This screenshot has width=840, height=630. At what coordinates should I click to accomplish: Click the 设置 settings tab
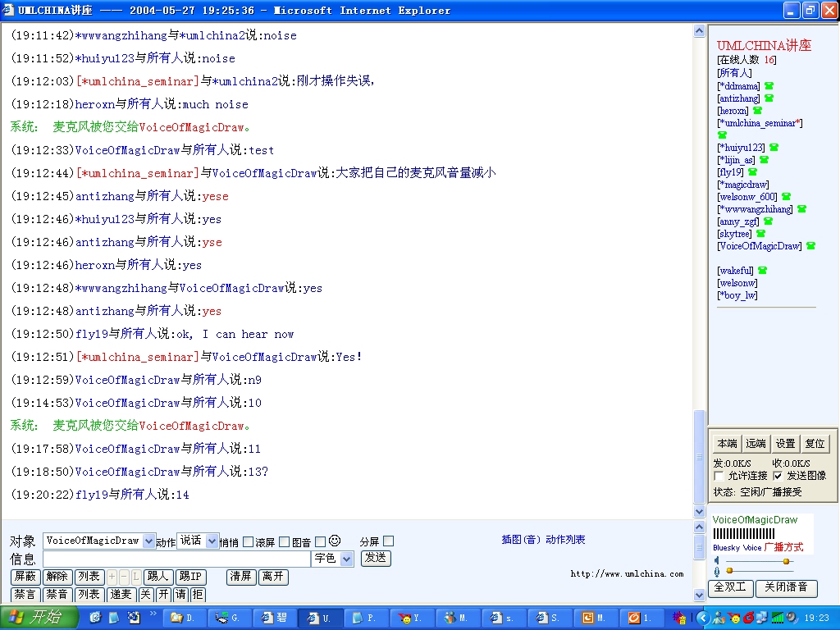(x=785, y=444)
